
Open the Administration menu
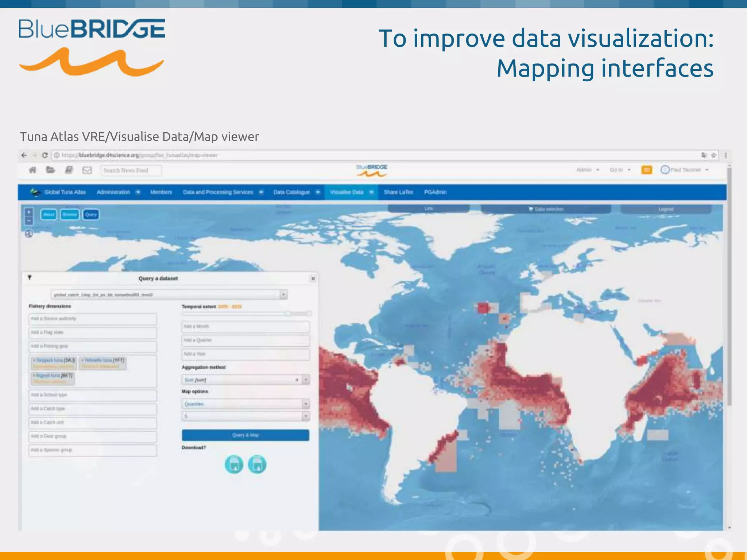click(113, 192)
